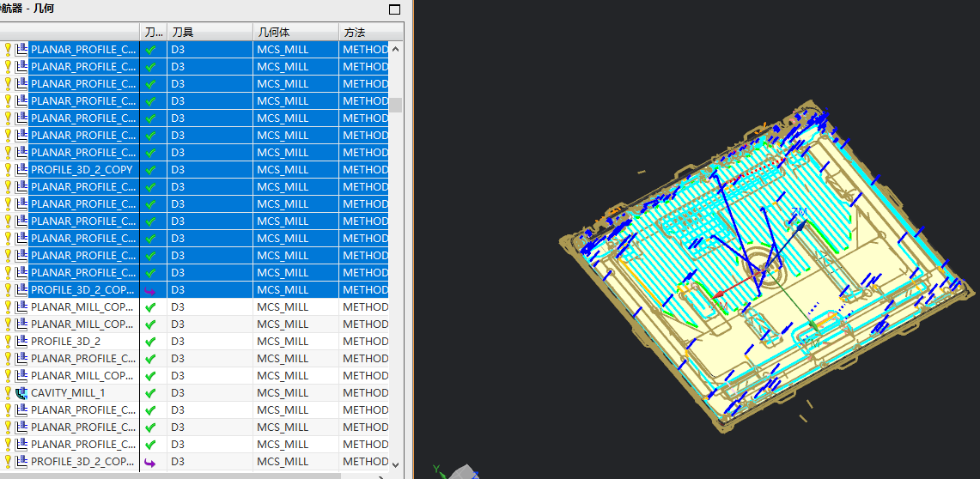The image size is (980, 479).
Task: Click lightbulb of unhighlighted PROFILE_3D_2_COP... row
Action: pyautogui.click(x=8, y=462)
